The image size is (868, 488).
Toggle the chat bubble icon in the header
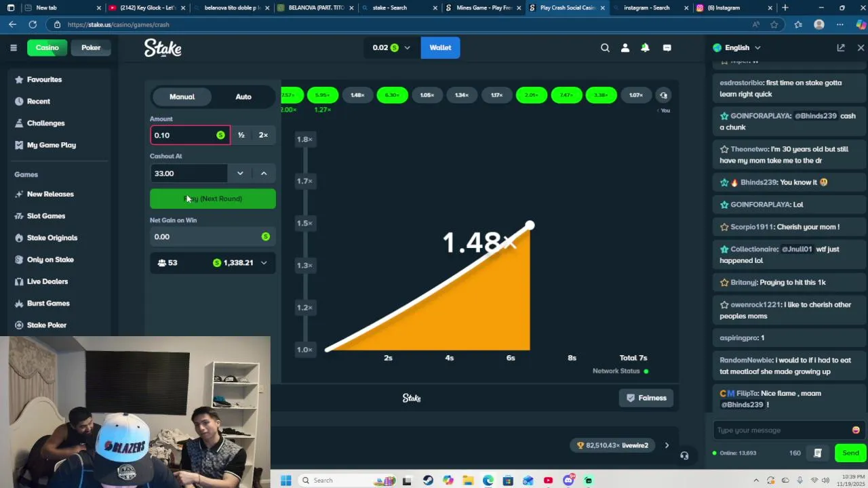[x=667, y=47]
